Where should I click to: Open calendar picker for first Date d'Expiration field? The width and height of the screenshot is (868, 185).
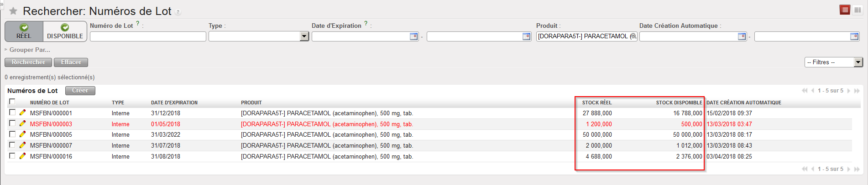(x=413, y=36)
